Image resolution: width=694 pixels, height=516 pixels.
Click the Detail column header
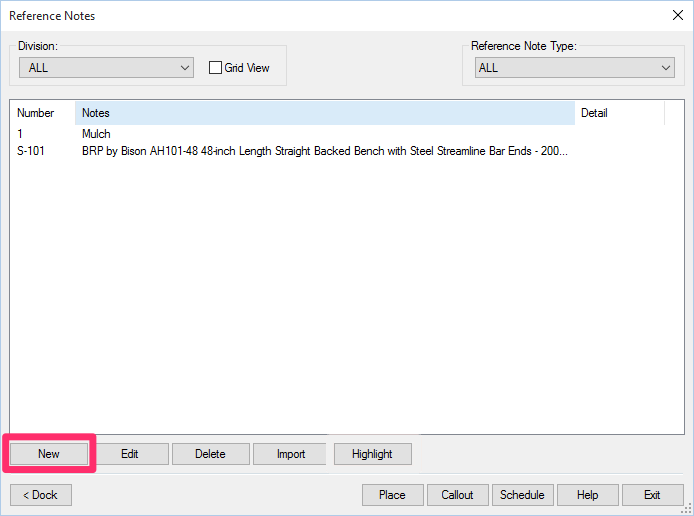620,113
